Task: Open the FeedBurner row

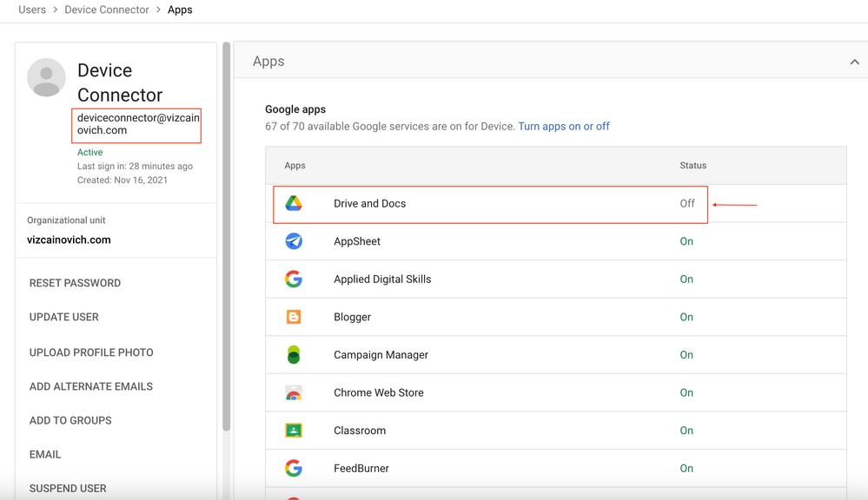Action: (x=556, y=469)
